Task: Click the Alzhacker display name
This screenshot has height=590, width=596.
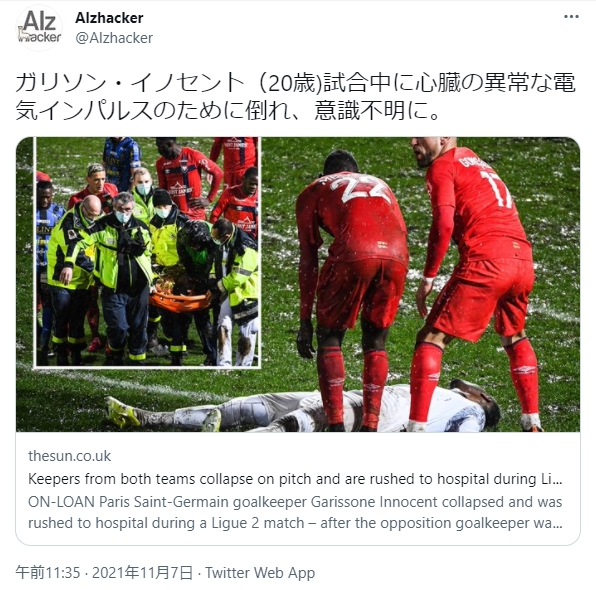Action: coord(109,18)
